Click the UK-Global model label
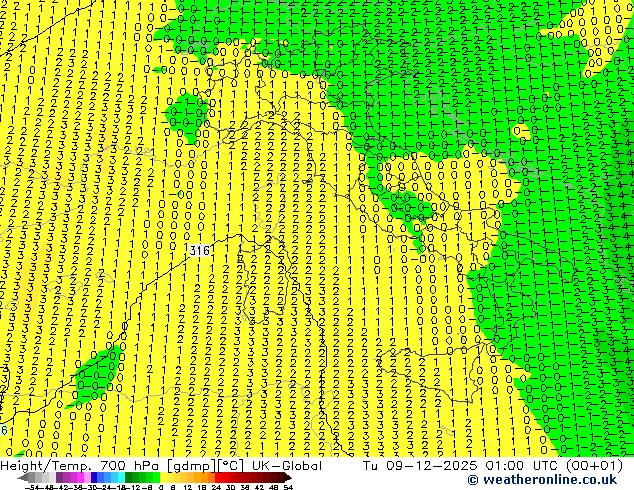The image size is (634, 490). [287, 466]
